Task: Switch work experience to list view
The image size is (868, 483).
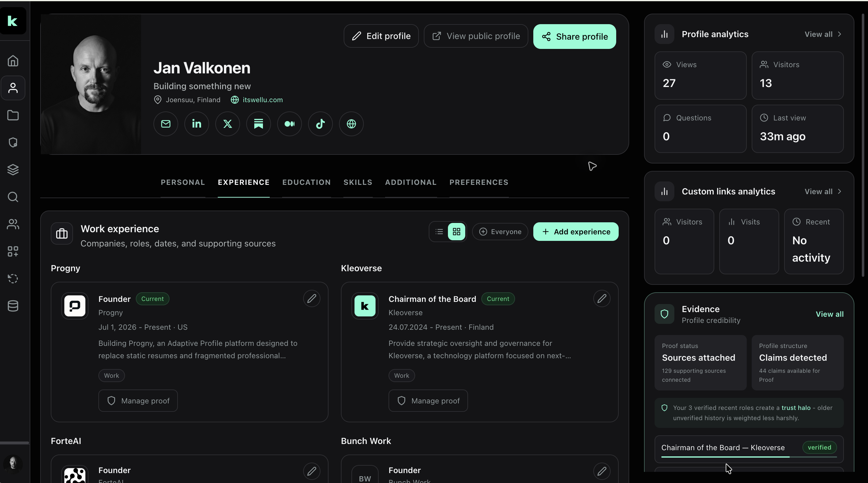Action: (439, 232)
